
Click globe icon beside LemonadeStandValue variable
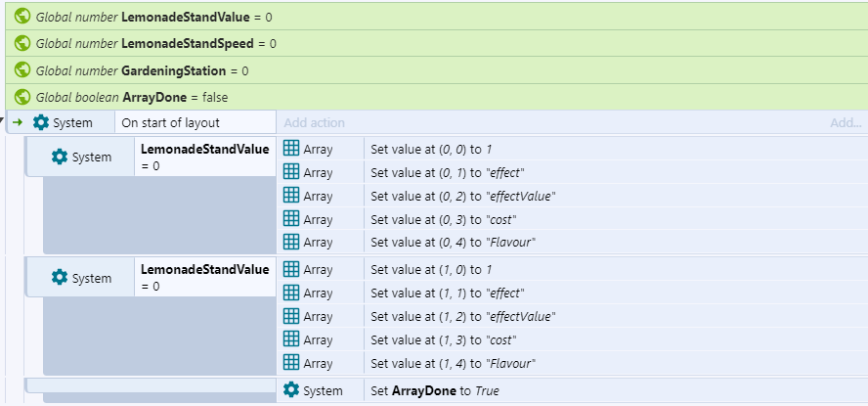pos(23,17)
